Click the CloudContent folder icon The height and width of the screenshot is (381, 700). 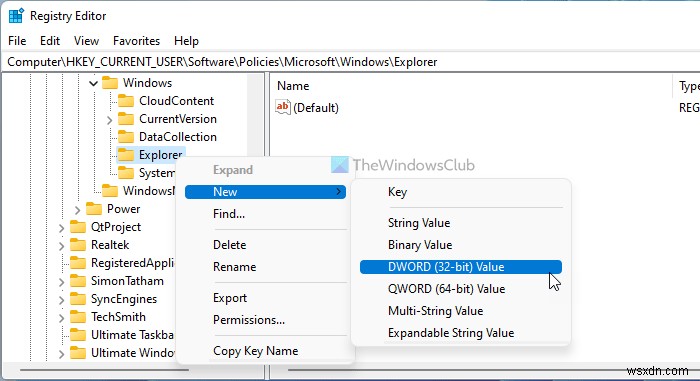point(126,101)
